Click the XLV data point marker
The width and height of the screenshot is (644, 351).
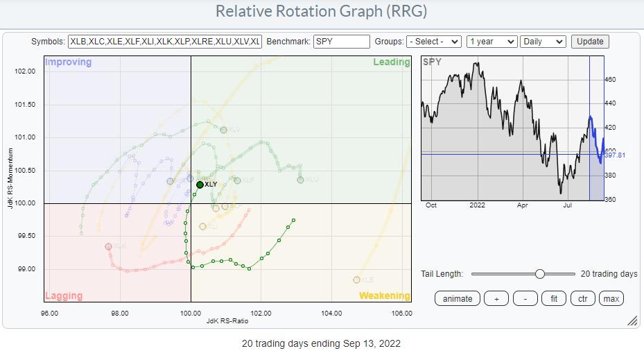tap(223, 130)
